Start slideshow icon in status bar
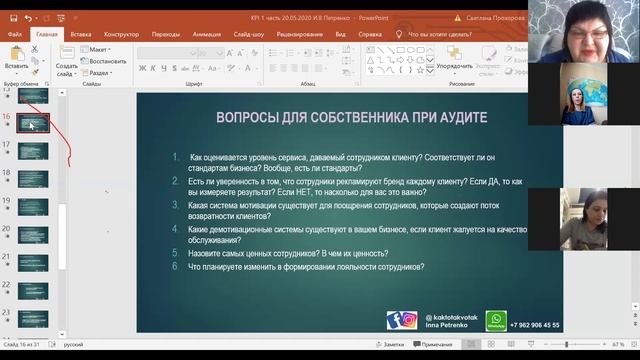640x360 pixels. 531,344
